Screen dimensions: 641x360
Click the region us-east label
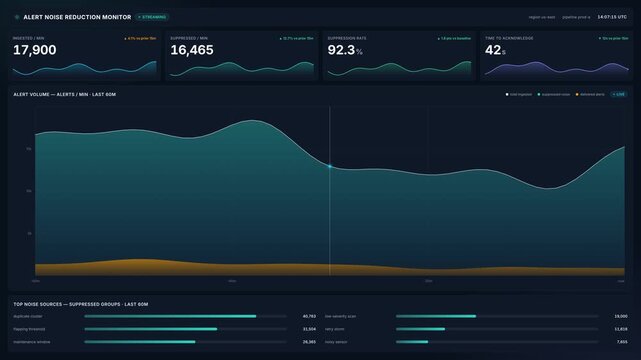(x=542, y=17)
